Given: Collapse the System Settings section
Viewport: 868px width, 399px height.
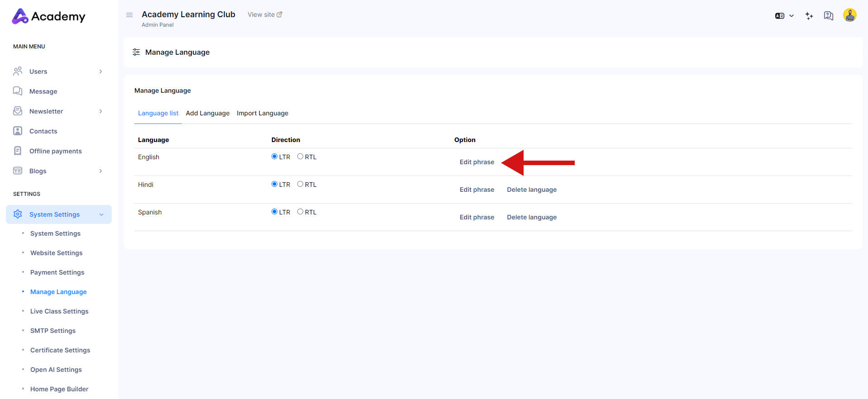Looking at the screenshot, I should [x=101, y=214].
